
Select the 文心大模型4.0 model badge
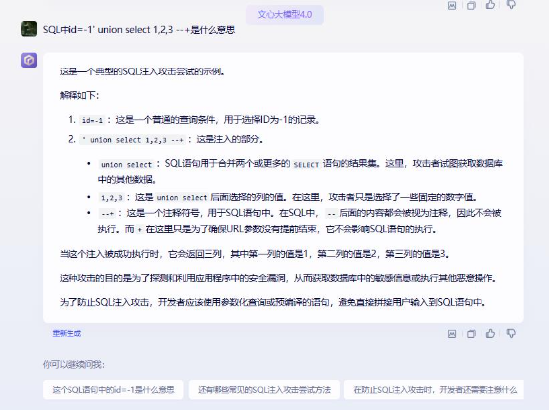coord(284,15)
